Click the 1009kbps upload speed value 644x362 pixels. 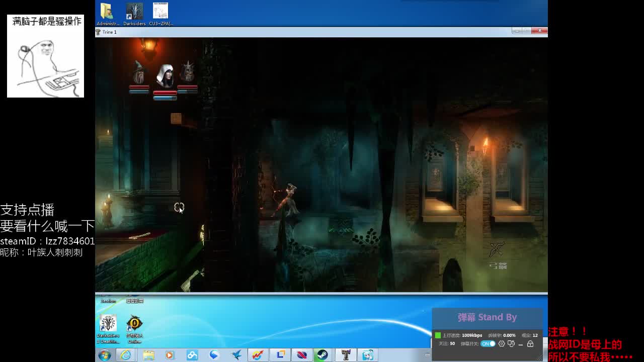click(x=472, y=335)
